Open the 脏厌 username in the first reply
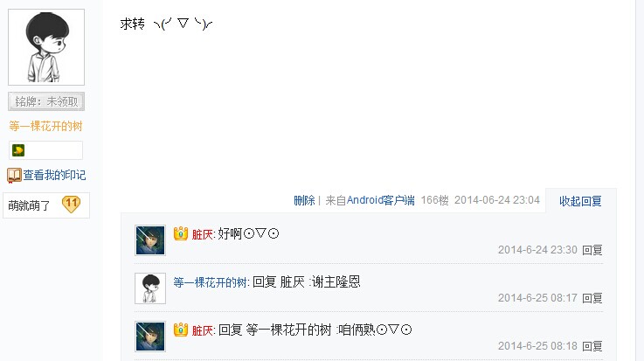This screenshot has height=361, width=644. point(202,234)
